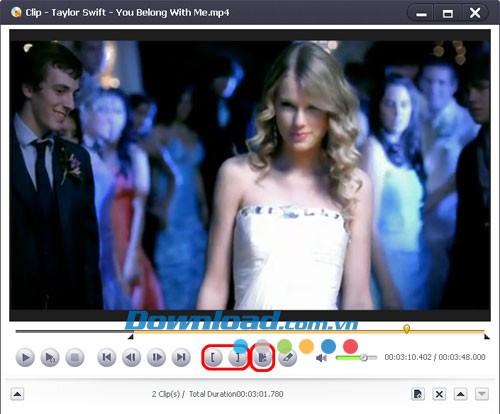The height and width of the screenshot is (414, 500).
Task: Collapse the clip list with the arrow button
Action: tap(17, 394)
